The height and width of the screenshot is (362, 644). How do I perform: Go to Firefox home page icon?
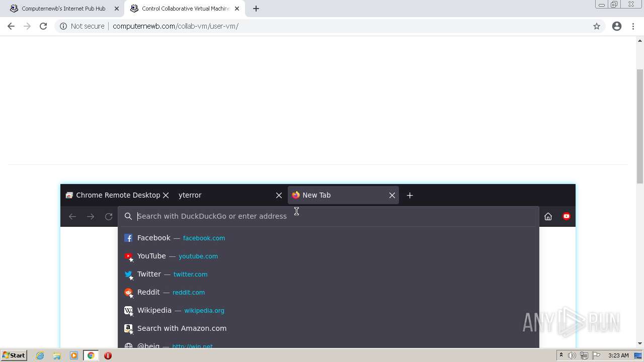(x=548, y=216)
